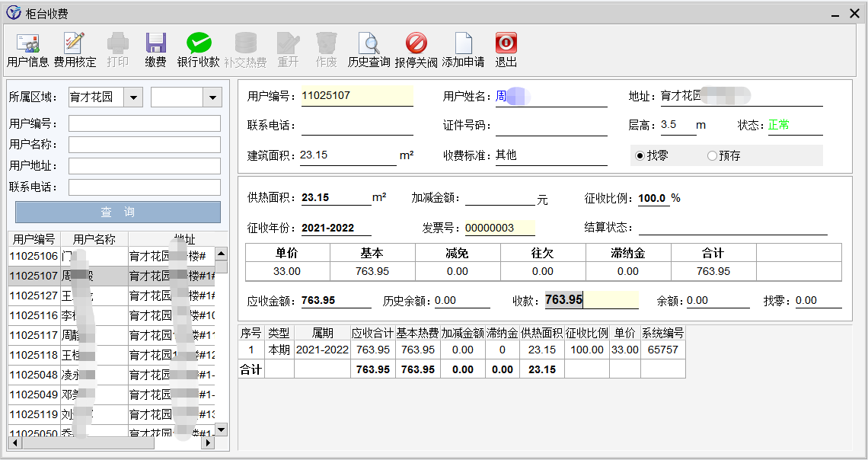Open the second empty area dropdown
868x460 pixels.
[212, 97]
